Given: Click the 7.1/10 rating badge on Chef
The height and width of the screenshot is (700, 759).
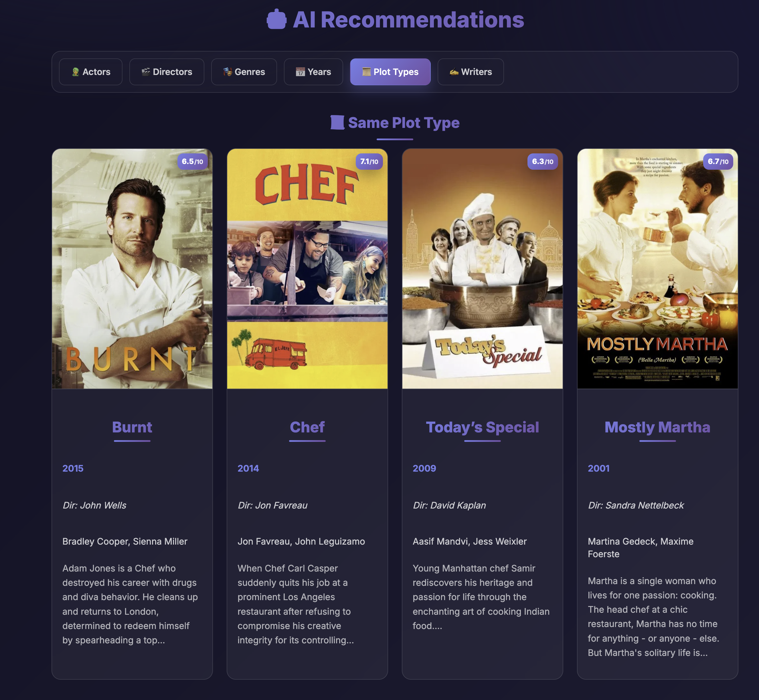Looking at the screenshot, I should point(369,161).
